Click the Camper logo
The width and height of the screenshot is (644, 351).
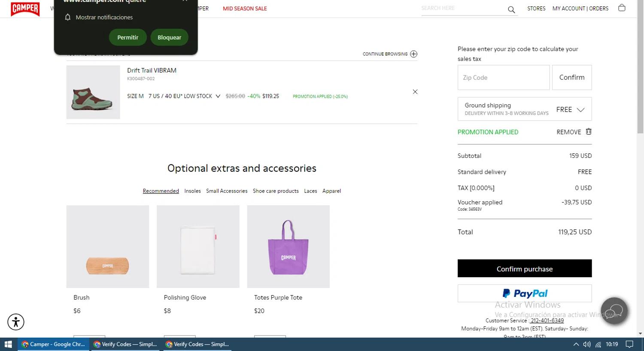click(x=25, y=9)
